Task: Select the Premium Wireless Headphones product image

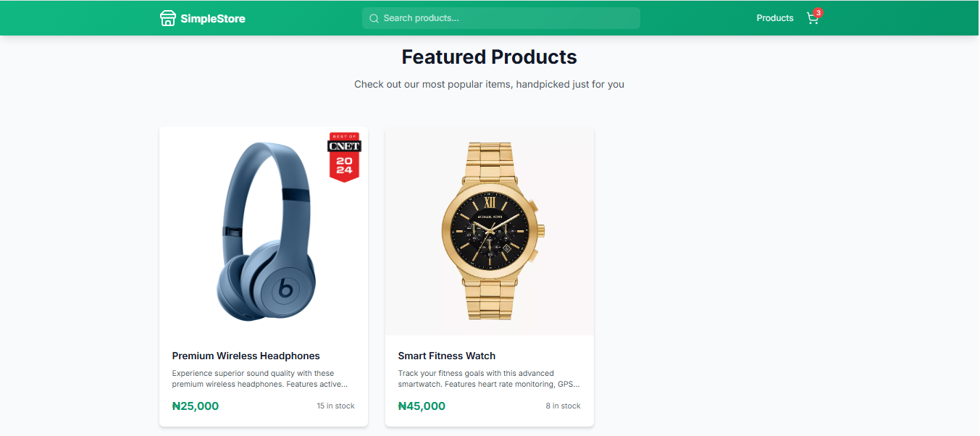Action: click(x=263, y=230)
